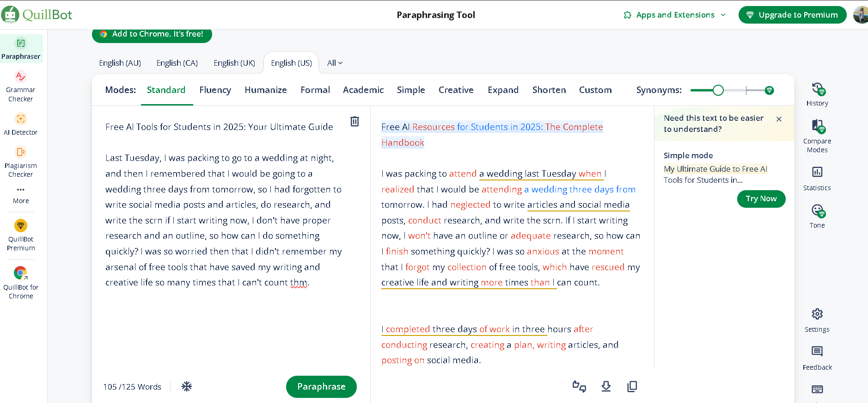The width and height of the screenshot is (868, 403).
Task: Open paraphraser Settings
Action: click(x=817, y=320)
